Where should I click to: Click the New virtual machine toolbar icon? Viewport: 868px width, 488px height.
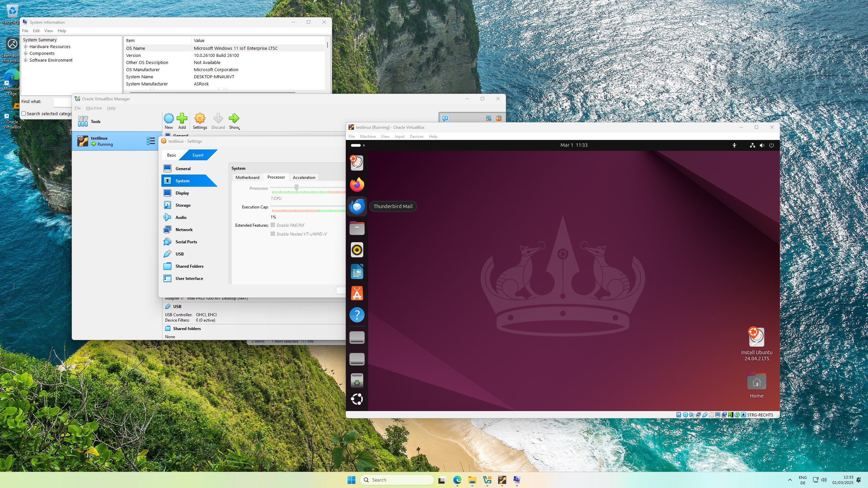point(169,119)
